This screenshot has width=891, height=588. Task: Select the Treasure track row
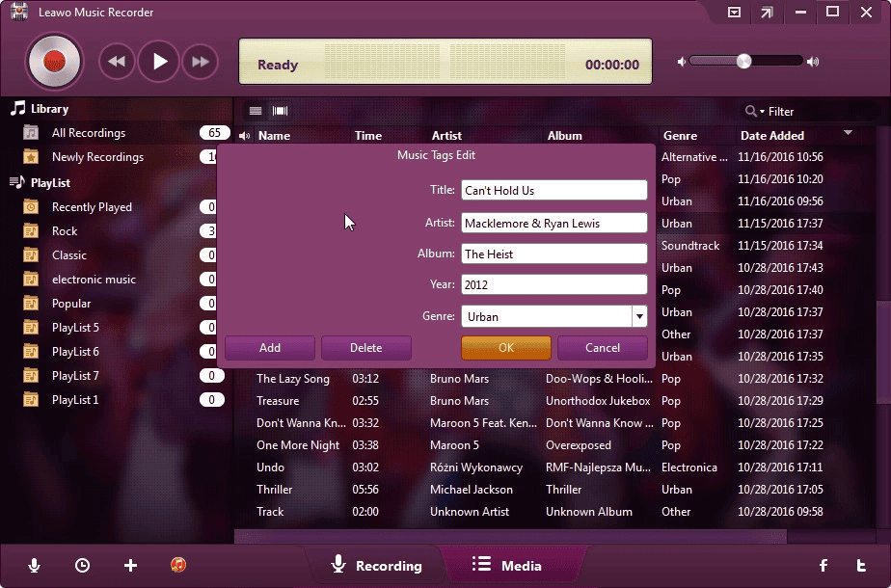[555, 401]
